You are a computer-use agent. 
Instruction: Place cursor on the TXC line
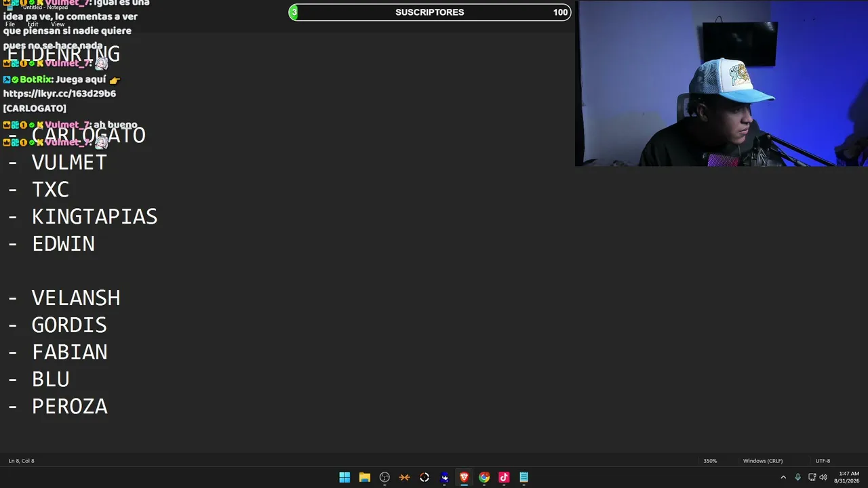[x=50, y=190]
